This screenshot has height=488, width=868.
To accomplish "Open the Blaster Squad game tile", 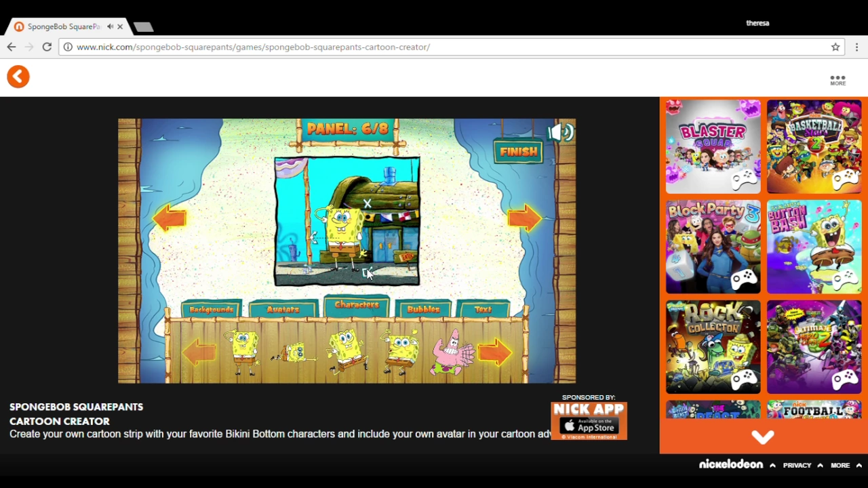I will 713,146.
